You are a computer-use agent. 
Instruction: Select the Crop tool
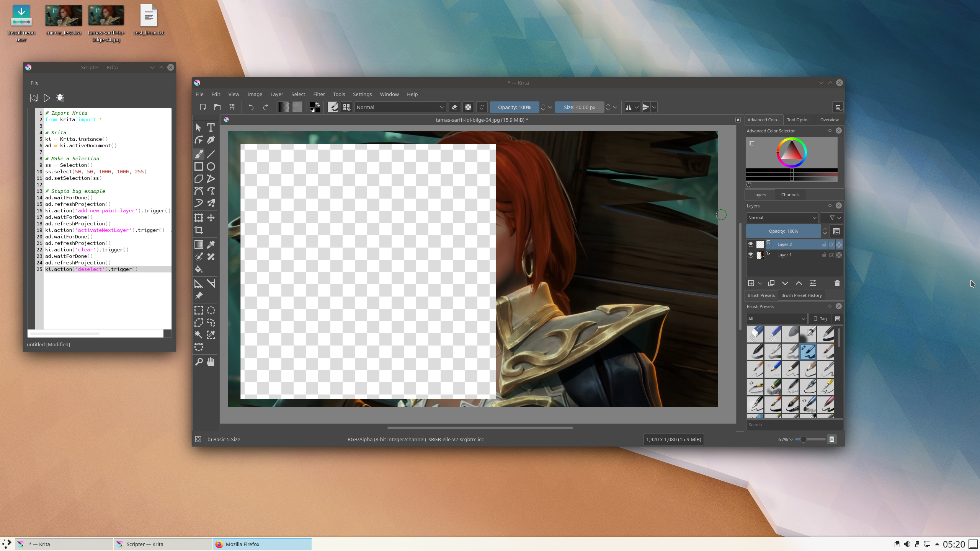pos(199,230)
